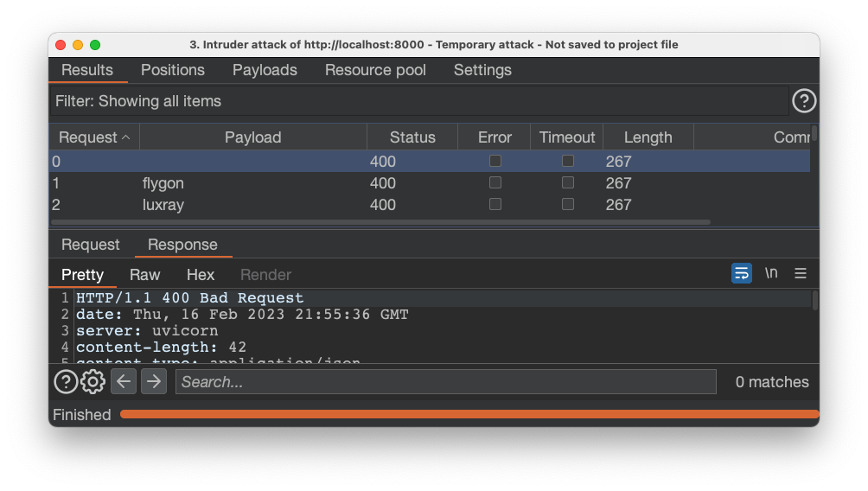This screenshot has width=868, height=491.
Task: Open the Resource pool tab
Action: pyautogui.click(x=375, y=70)
